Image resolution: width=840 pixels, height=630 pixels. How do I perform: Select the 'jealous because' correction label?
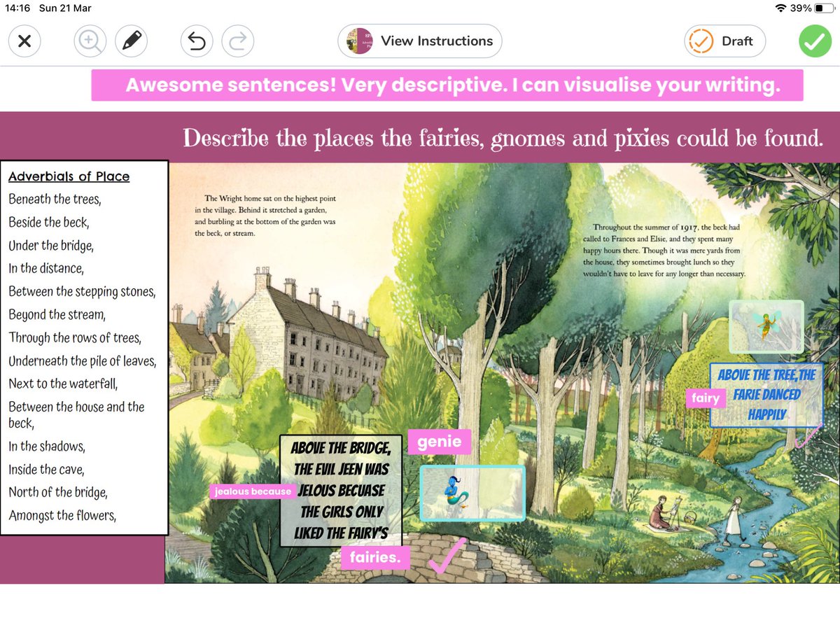pos(253,491)
